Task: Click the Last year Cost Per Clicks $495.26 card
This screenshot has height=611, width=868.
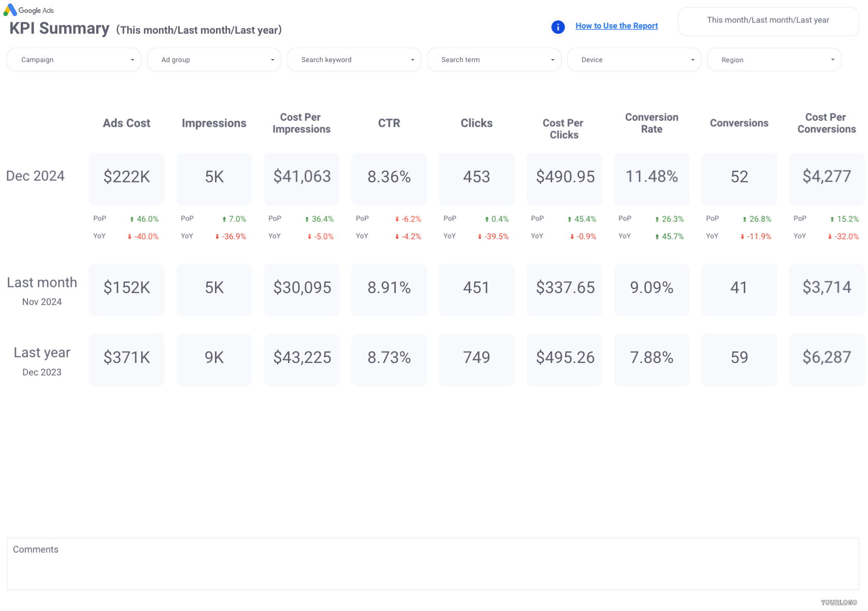Action: coord(565,359)
